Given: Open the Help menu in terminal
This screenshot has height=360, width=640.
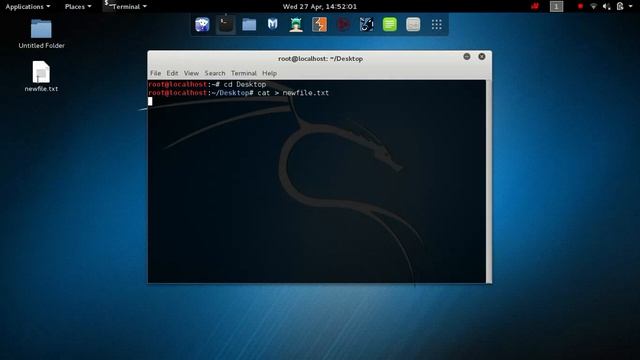Looking at the screenshot, I should pos(269,73).
